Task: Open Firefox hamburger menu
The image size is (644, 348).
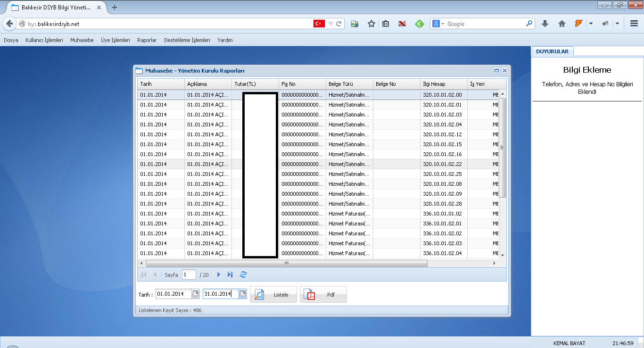Action: [634, 24]
